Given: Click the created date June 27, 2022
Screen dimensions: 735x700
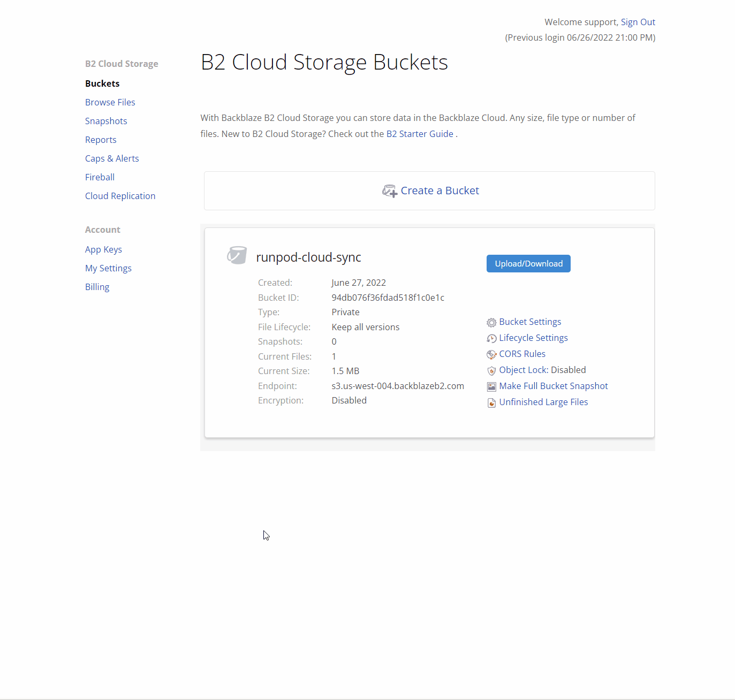Looking at the screenshot, I should [359, 283].
